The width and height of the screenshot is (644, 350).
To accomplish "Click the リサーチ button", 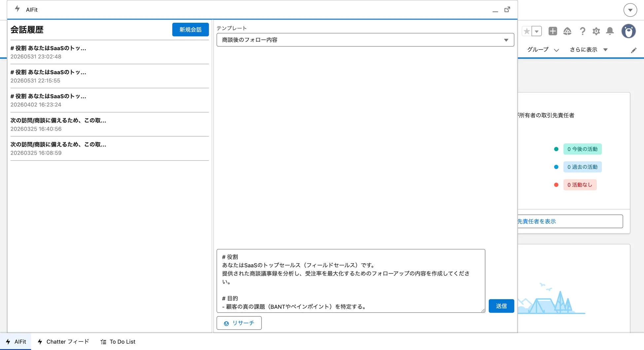I will [x=239, y=323].
